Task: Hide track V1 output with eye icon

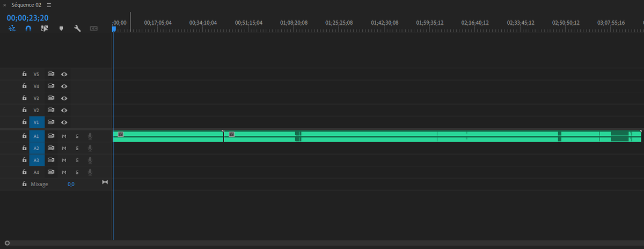Action: [x=64, y=122]
